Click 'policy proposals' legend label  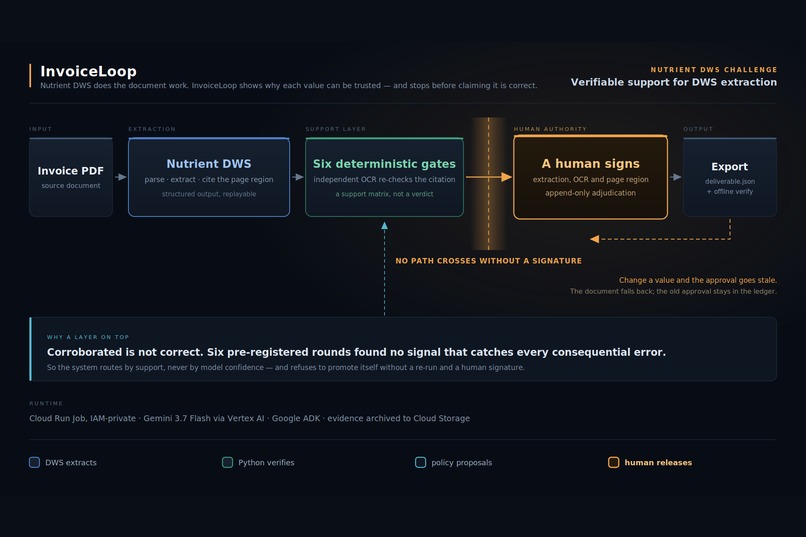point(462,462)
